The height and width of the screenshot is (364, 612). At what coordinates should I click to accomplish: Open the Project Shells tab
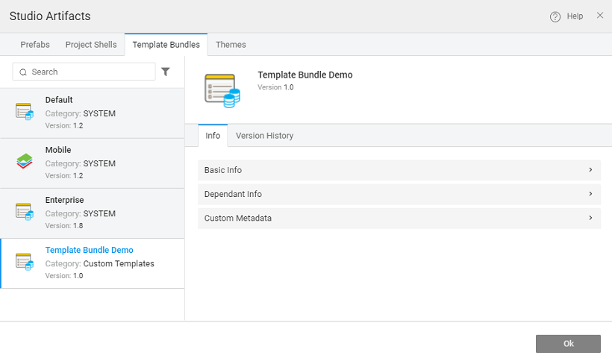[91, 45]
